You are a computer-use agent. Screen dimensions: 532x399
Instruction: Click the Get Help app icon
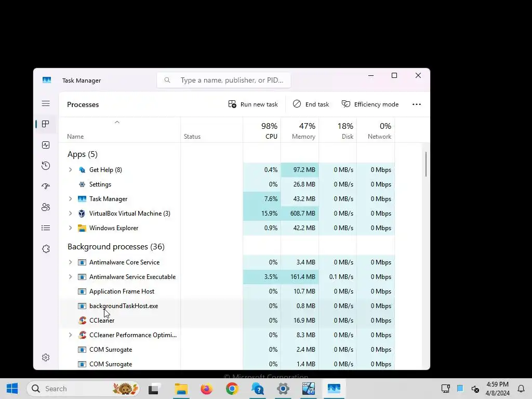82,170
